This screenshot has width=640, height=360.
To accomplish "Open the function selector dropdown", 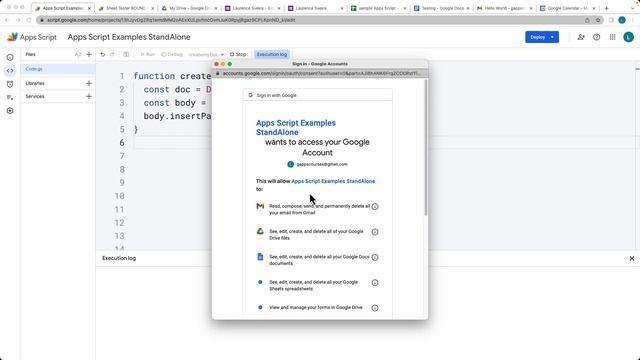I will [206, 54].
